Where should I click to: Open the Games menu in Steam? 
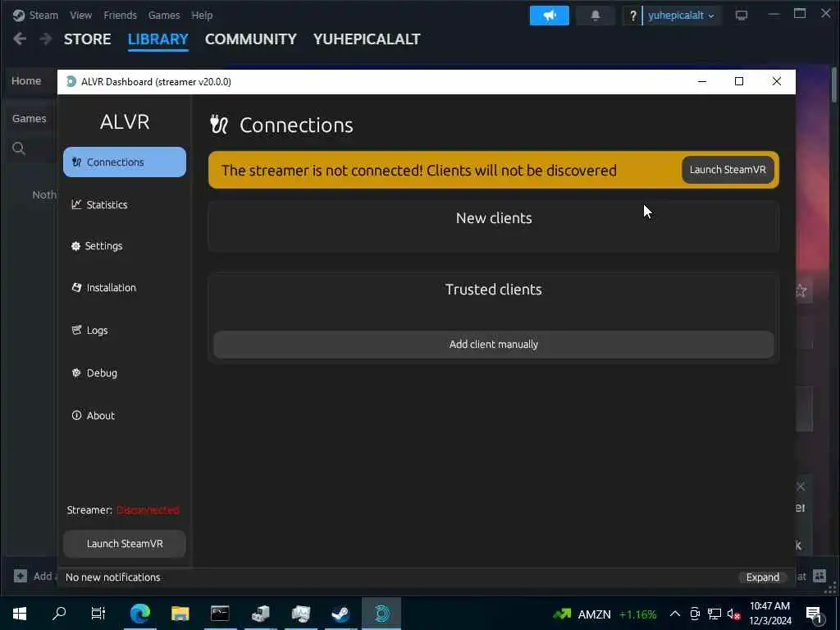coord(164,15)
